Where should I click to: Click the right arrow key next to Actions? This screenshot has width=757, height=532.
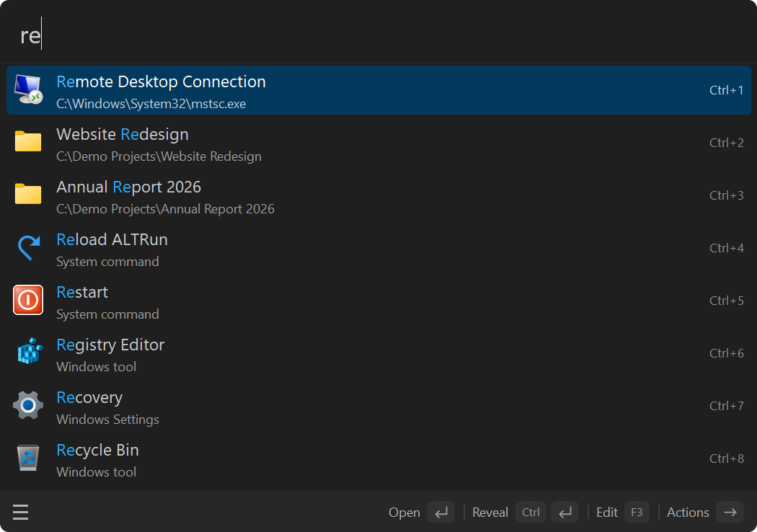click(730, 513)
